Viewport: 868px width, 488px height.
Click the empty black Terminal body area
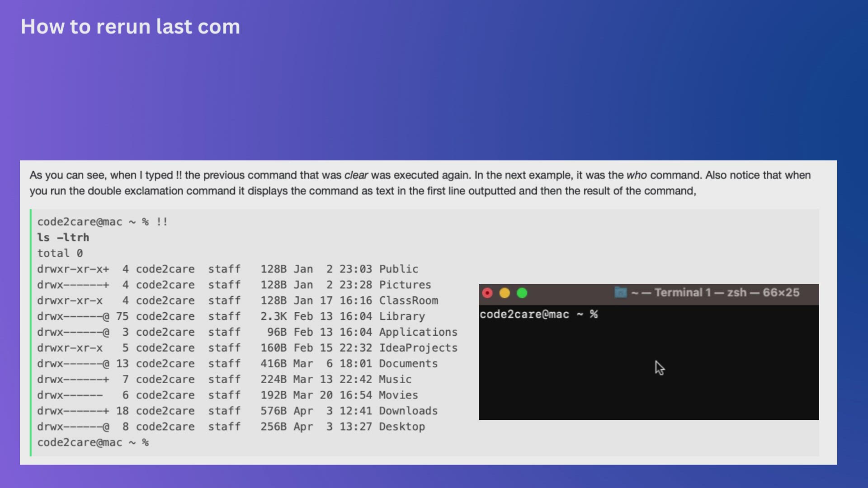pos(588,375)
